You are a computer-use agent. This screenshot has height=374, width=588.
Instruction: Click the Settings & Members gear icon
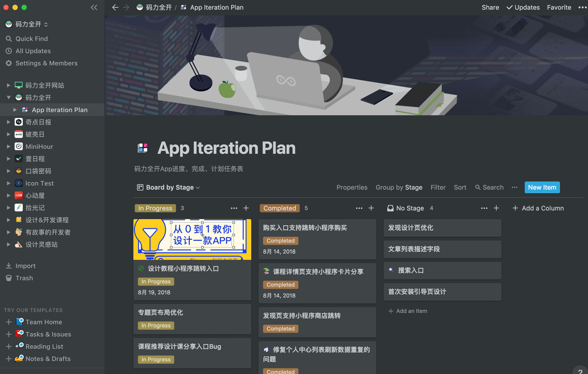[x=9, y=63]
